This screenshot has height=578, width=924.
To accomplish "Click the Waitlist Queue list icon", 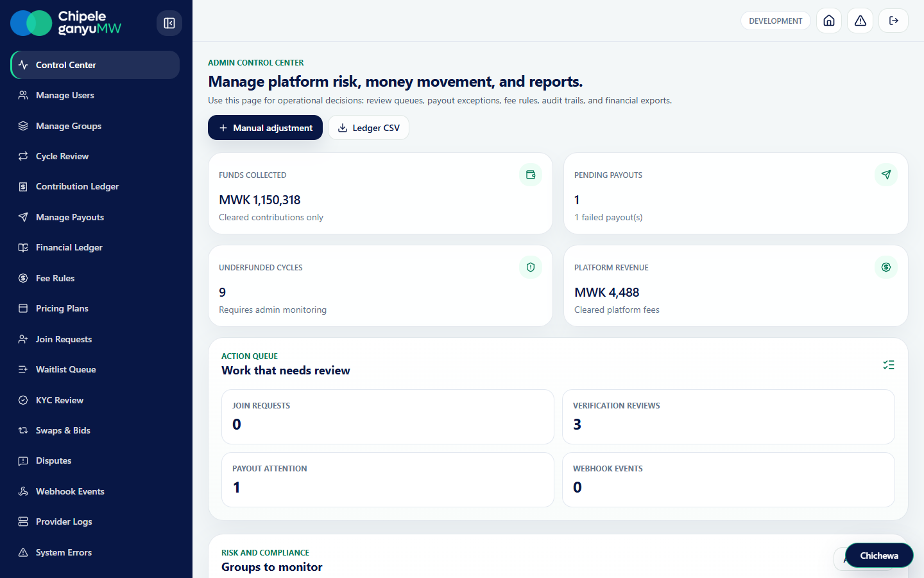I will [23, 369].
